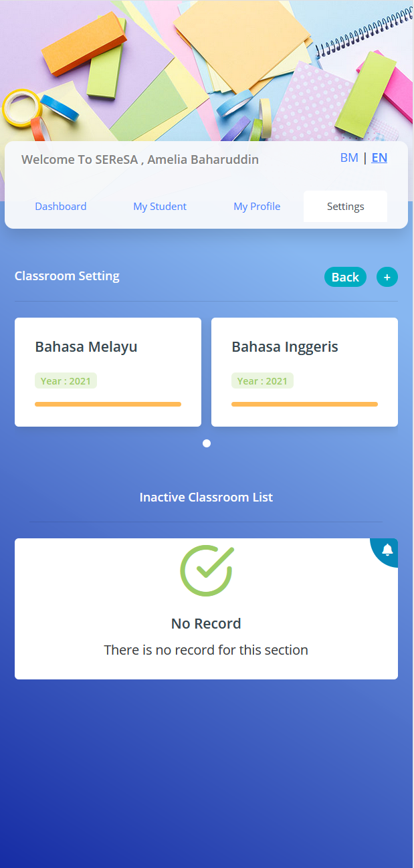Select the Settings tab
Image resolution: width=414 pixels, height=868 pixels.
point(345,206)
